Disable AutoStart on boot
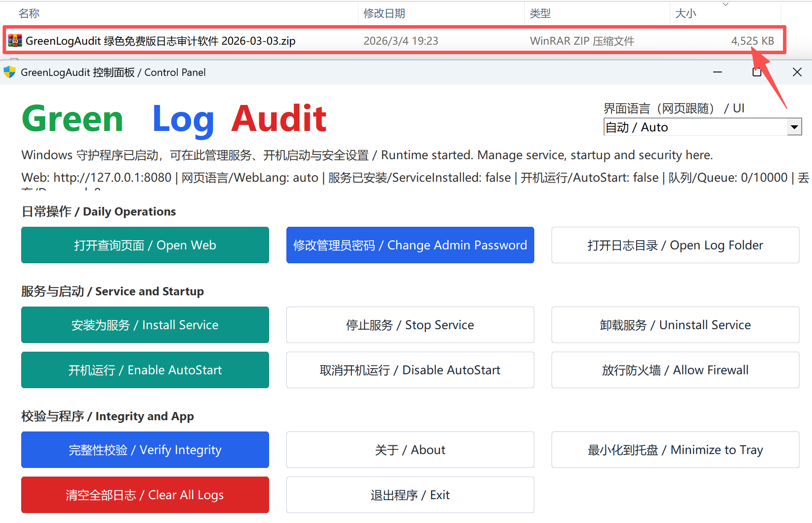The height and width of the screenshot is (523, 812). 410,370
